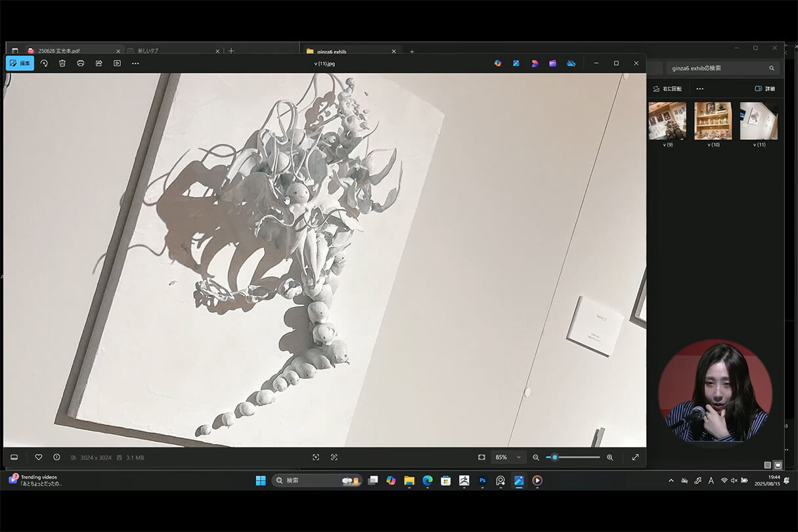The height and width of the screenshot is (532, 798).
Task: Show file info with the info icon
Action: point(56,457)
